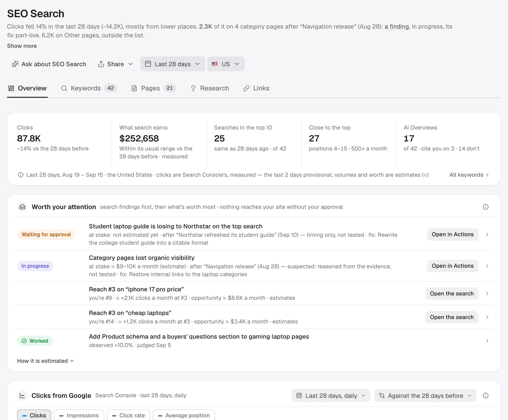Open in Actions for Category pages item

(453, 266)
